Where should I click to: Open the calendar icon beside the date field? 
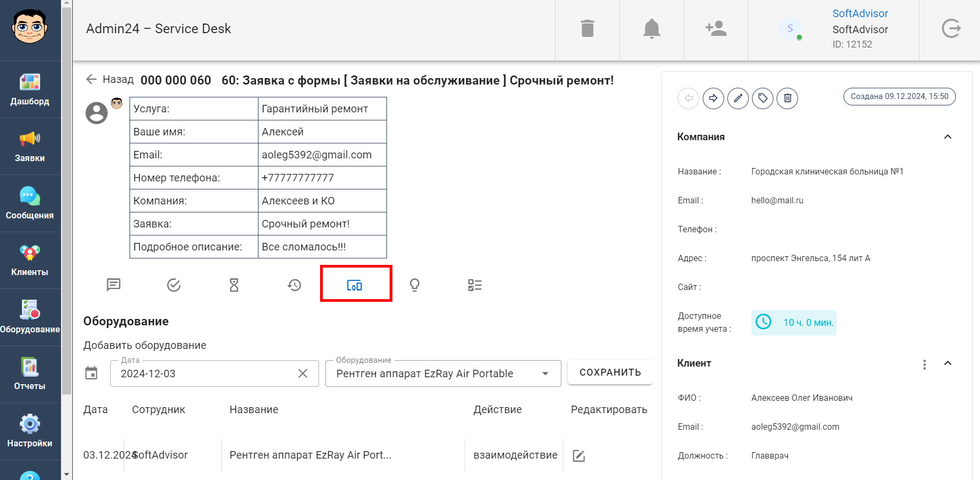coord(92,373)
